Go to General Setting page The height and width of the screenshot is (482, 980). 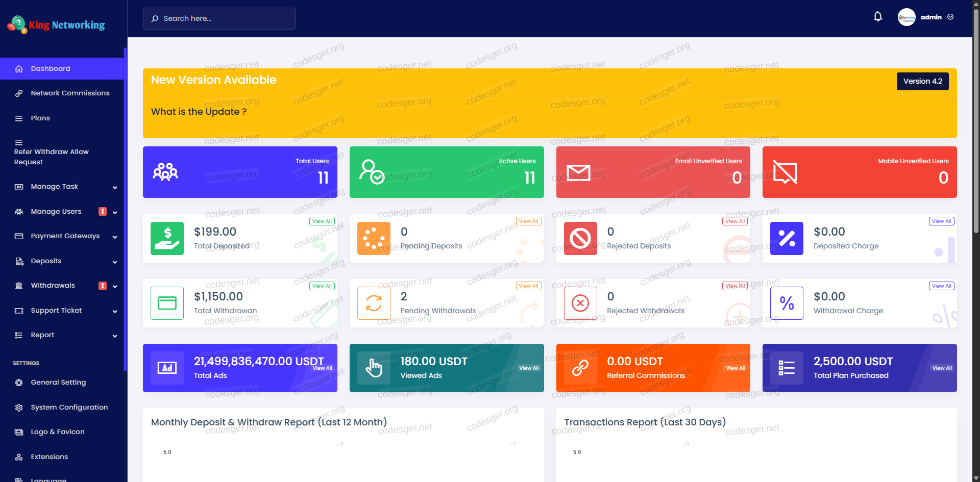58,383
